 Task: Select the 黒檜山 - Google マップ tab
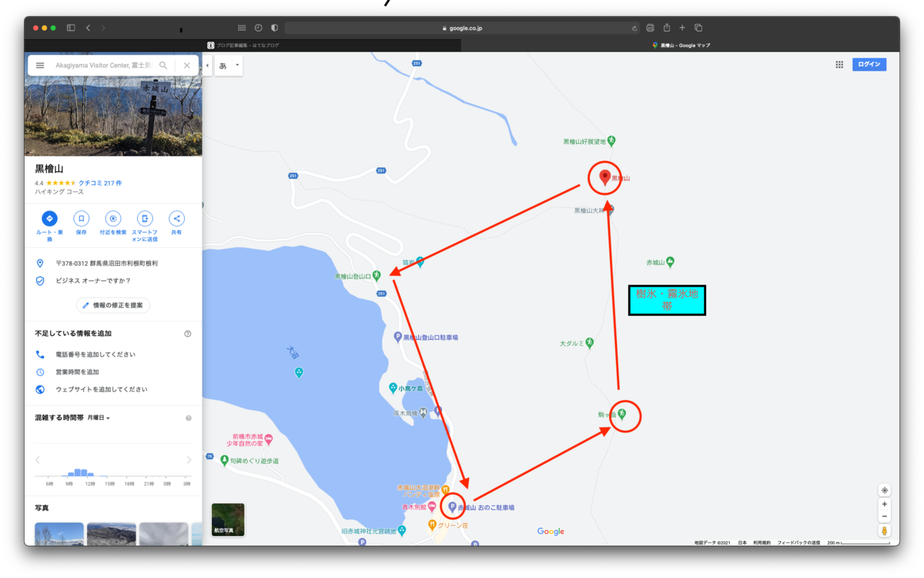point(681,45)
